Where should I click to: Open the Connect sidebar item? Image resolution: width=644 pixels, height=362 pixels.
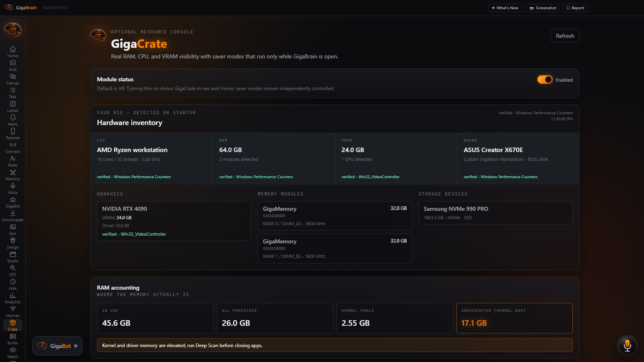coord(12,147)
